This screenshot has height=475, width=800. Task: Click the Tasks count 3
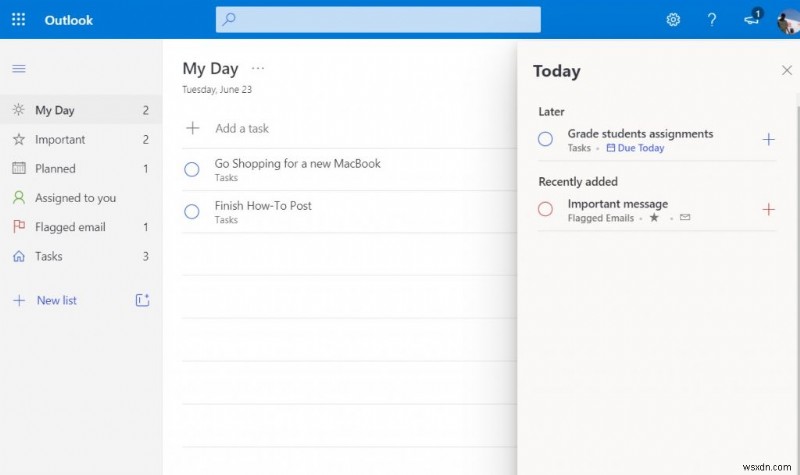point(146,257)
